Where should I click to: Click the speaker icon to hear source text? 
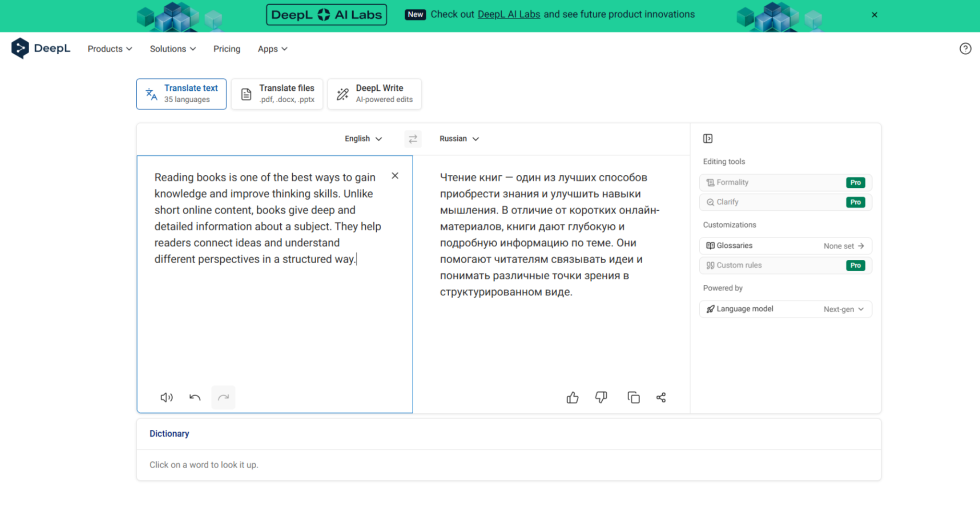(167, 397)
